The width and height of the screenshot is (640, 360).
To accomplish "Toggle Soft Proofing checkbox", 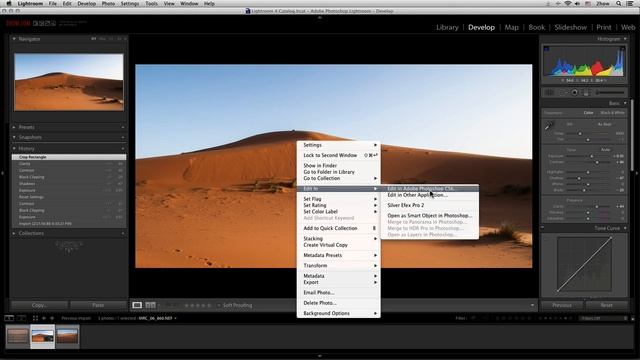I will click(219, 305).
